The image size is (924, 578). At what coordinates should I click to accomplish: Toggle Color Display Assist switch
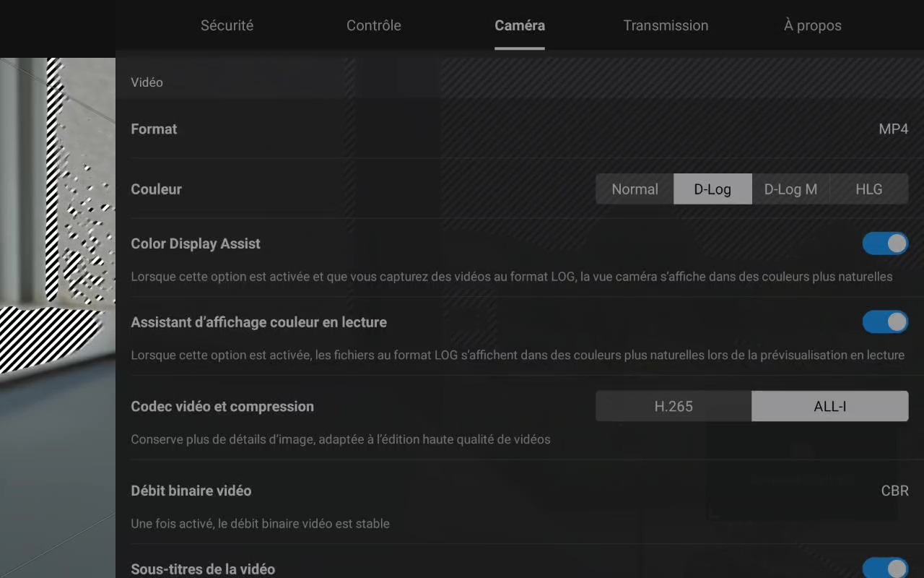tap(885, 243)
